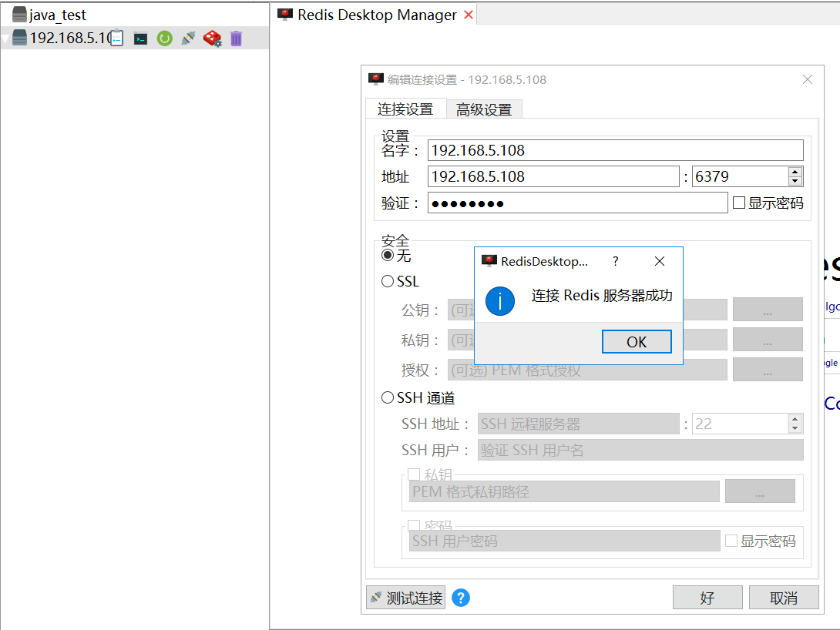Browse for the 授权 PEM file with … button

(x=768, y=370)
